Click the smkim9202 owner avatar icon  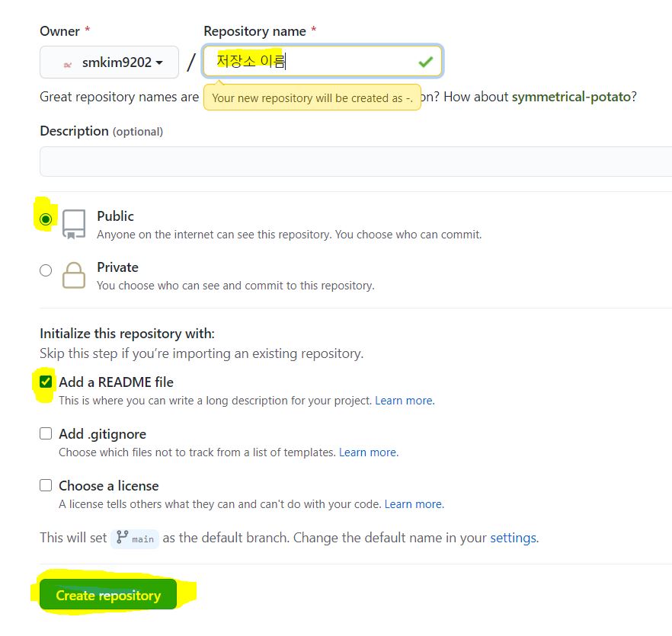[68, 65]
